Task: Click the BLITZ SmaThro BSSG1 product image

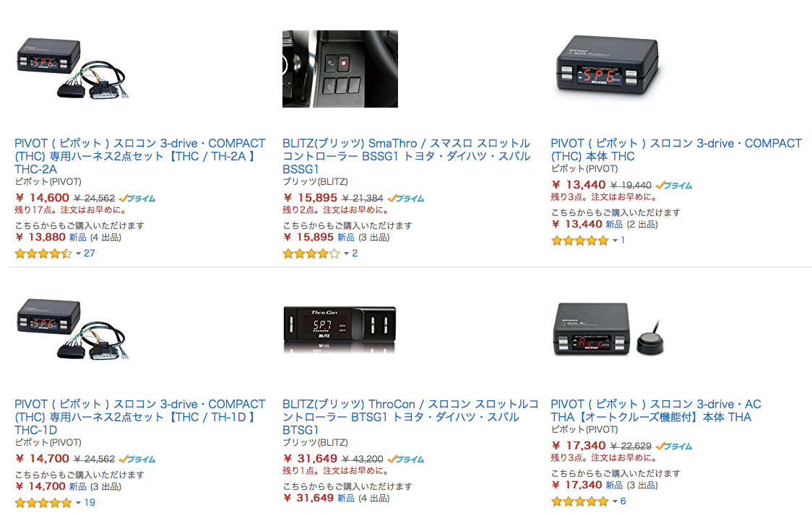Action: coord(340,69)
